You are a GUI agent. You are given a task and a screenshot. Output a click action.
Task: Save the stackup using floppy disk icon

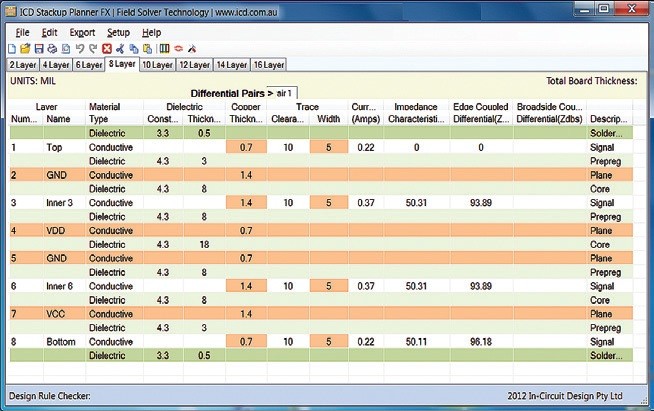point(39,48)
